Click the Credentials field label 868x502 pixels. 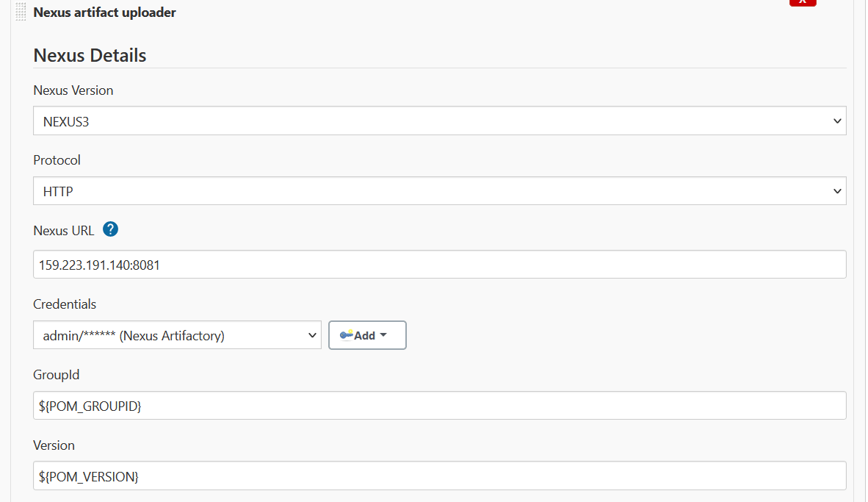click(x=65, y=304)
